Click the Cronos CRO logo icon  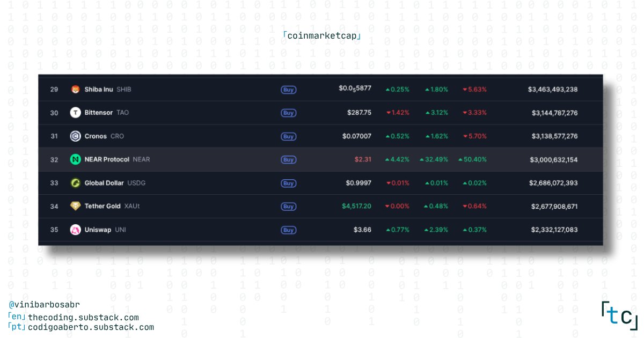tap(76, 136)
